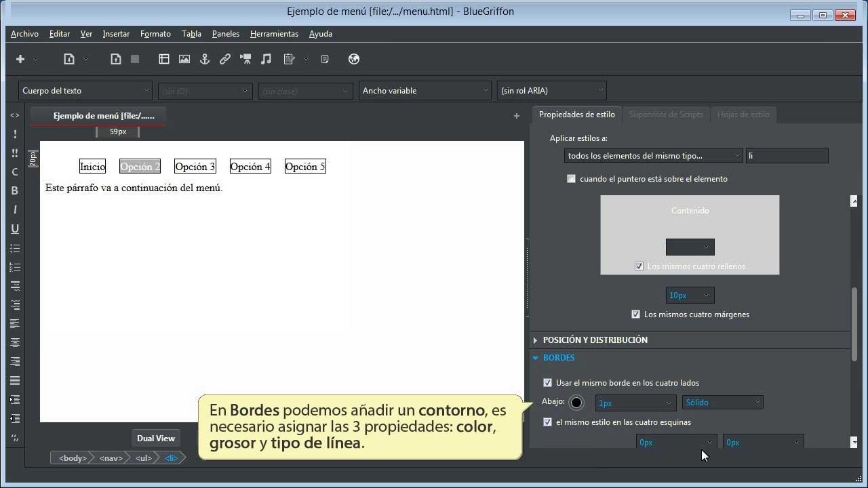Enable 'cuando el puntero está sobre el elemento'
This screenshot has width=868, height=488.
point(571,178)
